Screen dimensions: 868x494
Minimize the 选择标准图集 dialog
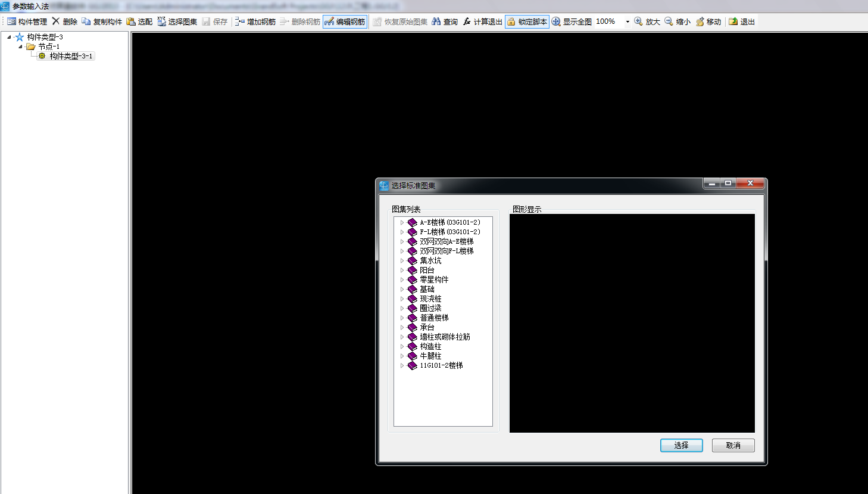pos(712,184)
